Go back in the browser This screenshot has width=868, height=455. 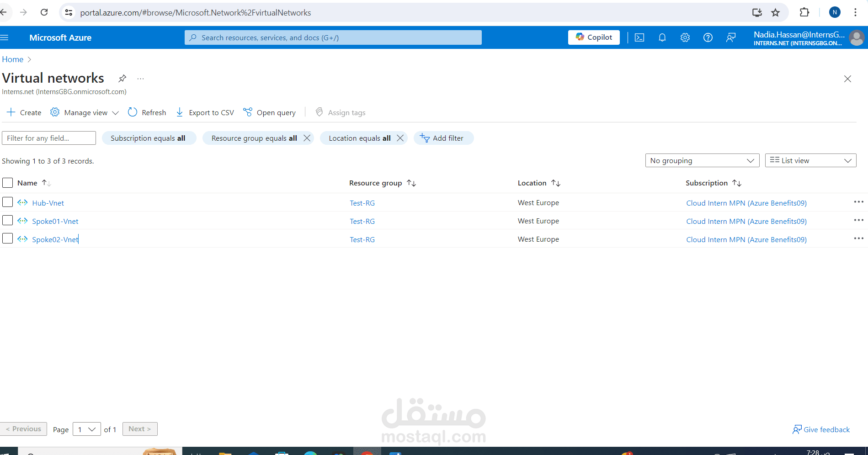tap(4, 12)
